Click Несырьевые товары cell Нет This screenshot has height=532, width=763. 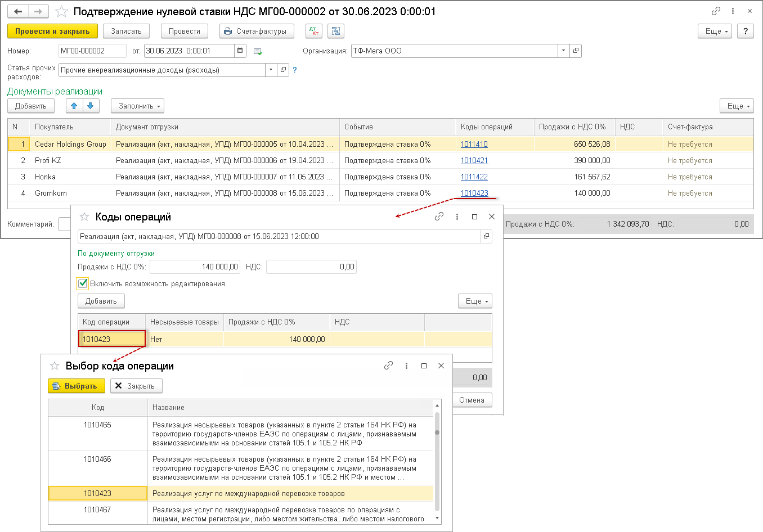185,339
